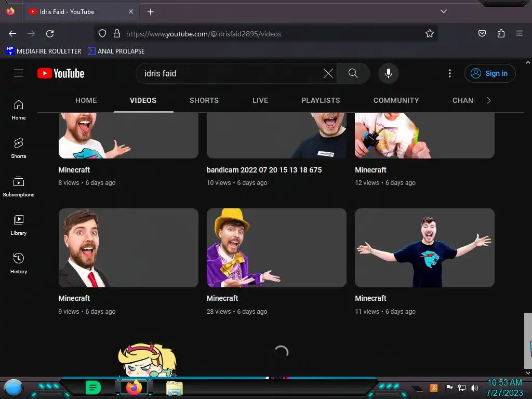Select the VIDEOS channel tab
532x399 pixels.
pyautogui.click(x=143, y=100)
